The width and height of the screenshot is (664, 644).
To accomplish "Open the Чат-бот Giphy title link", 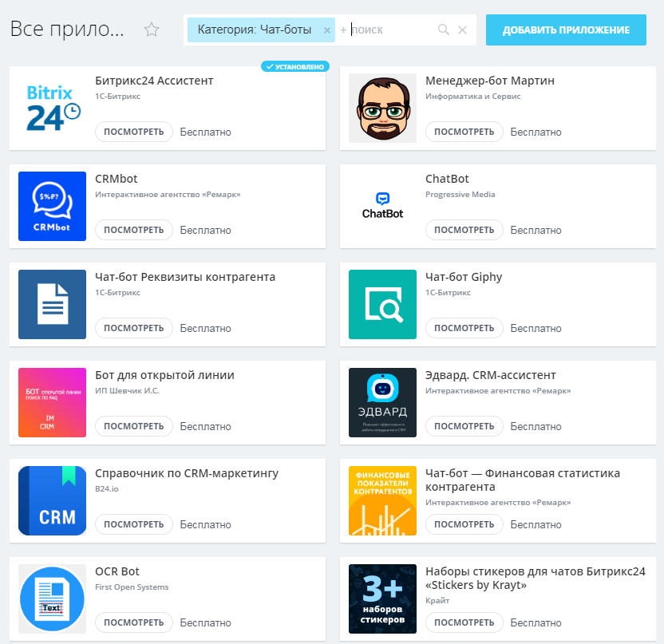I will click(464, 277).
